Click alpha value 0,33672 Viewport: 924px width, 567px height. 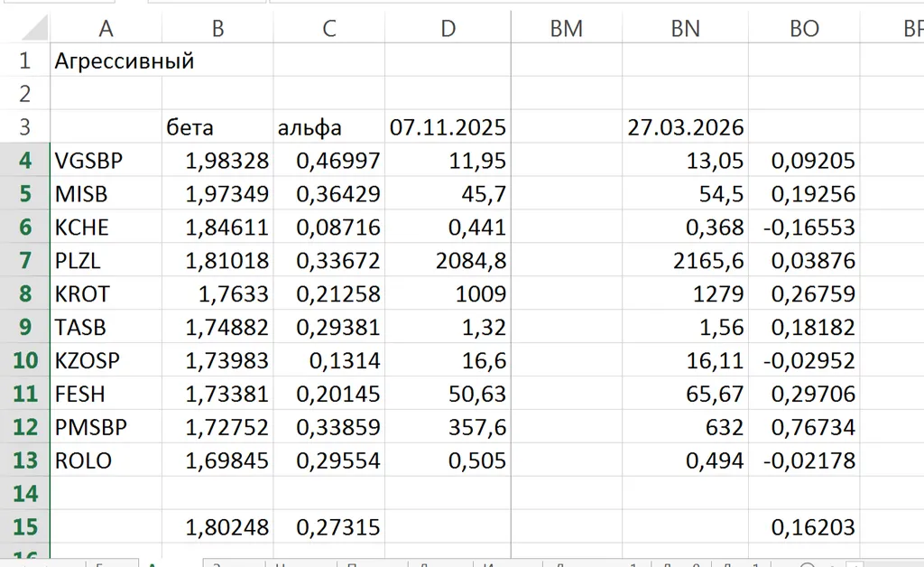click(328, 260)
